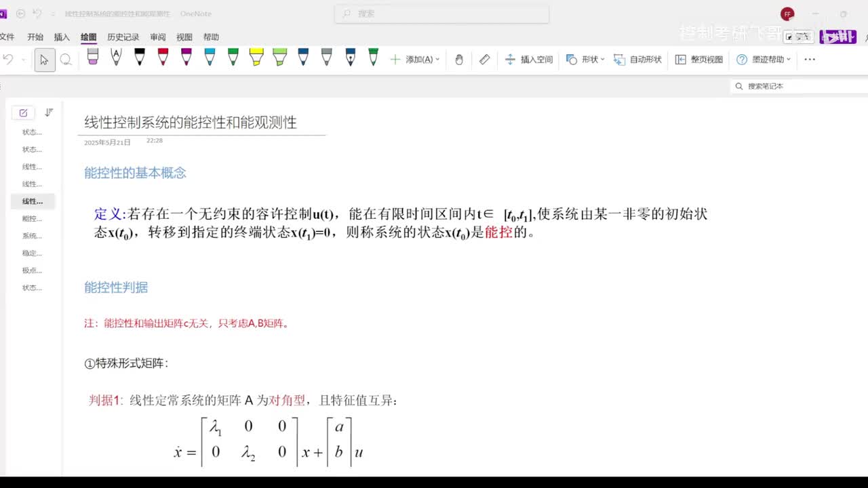Select the green pen next to yellow highlighter

[233, 58]
